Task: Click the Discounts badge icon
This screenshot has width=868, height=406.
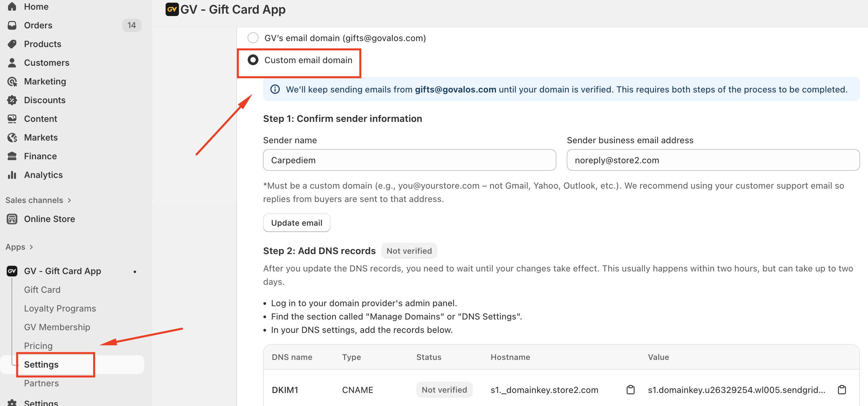Action: pos(12,100)
